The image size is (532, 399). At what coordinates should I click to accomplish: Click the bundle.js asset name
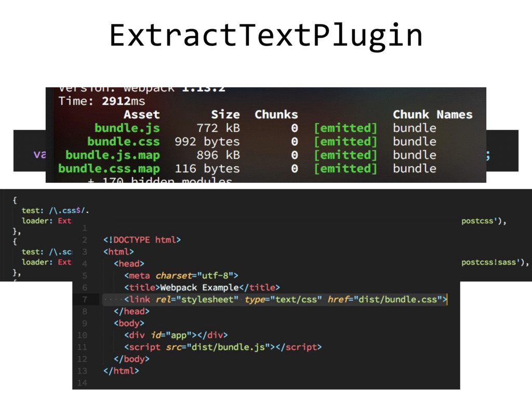tap(127, 128)
